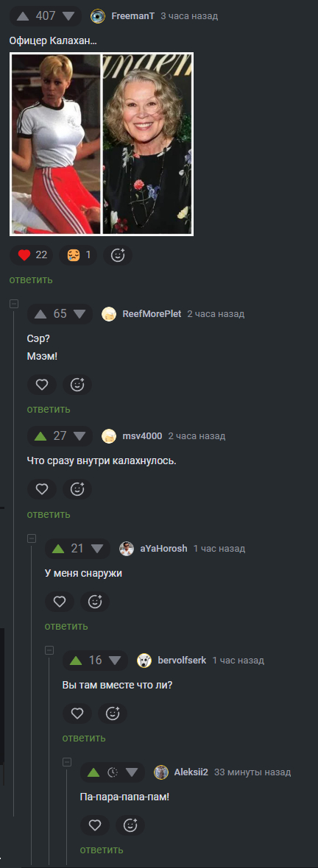Image resolution: width=318 pixels, height=868 pixels.
Task: Toggle the sweating emoji reaction with 1
Action: pyautogui.click(x=78, y=255)
